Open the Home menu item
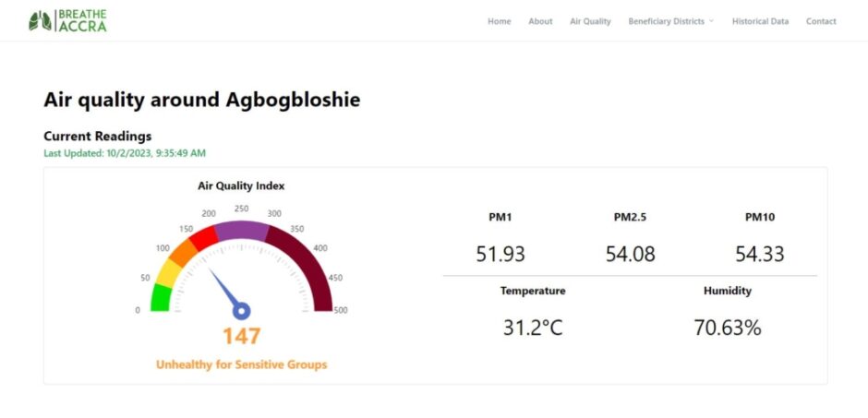 click(499, 21)
